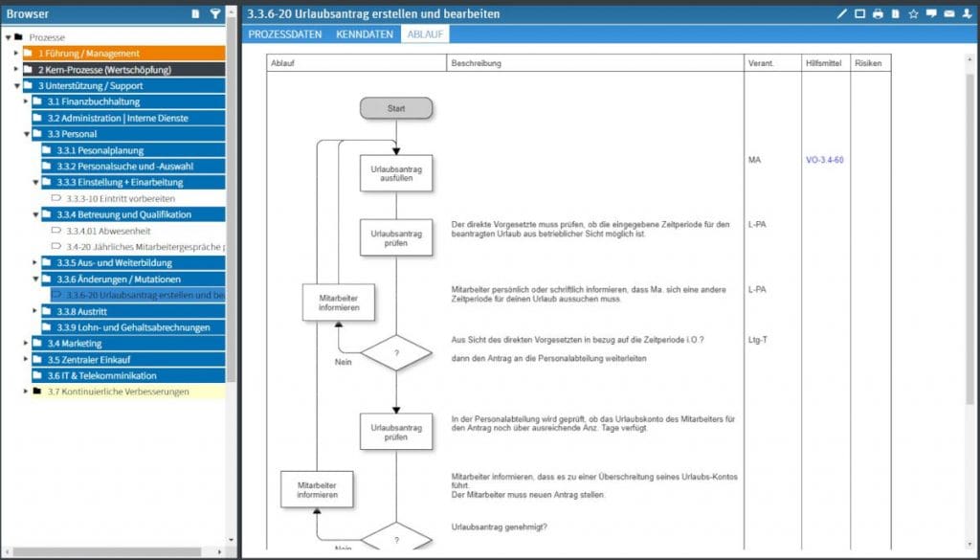Click the envelope mail icon
This screenshot has height=560, width=980.
click(949, 13)
